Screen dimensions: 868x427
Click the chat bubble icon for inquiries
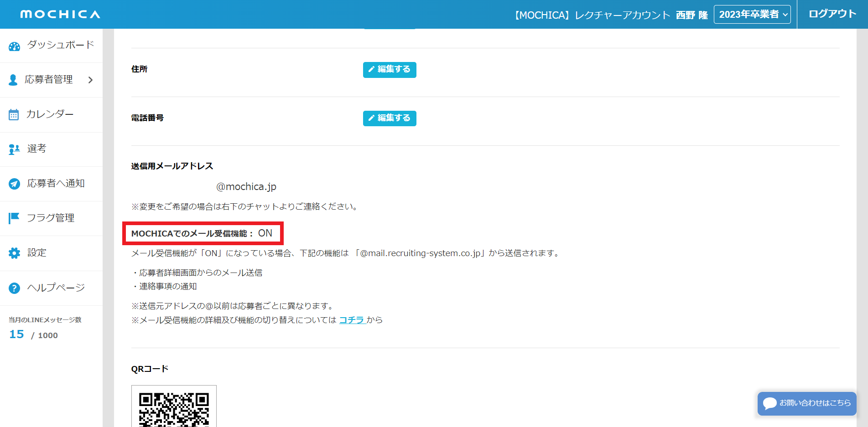pos(769,403)
